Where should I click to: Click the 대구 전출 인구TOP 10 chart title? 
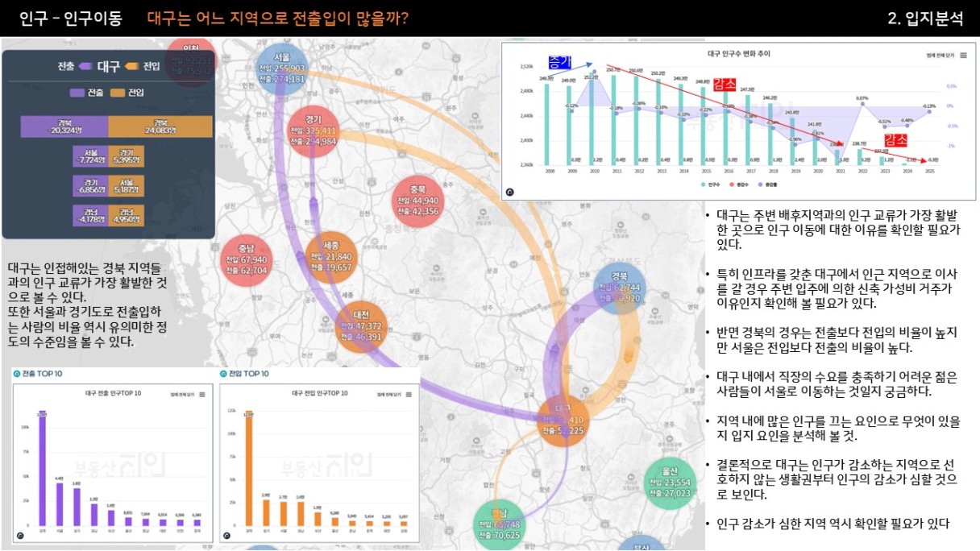(x=113, y=393)
